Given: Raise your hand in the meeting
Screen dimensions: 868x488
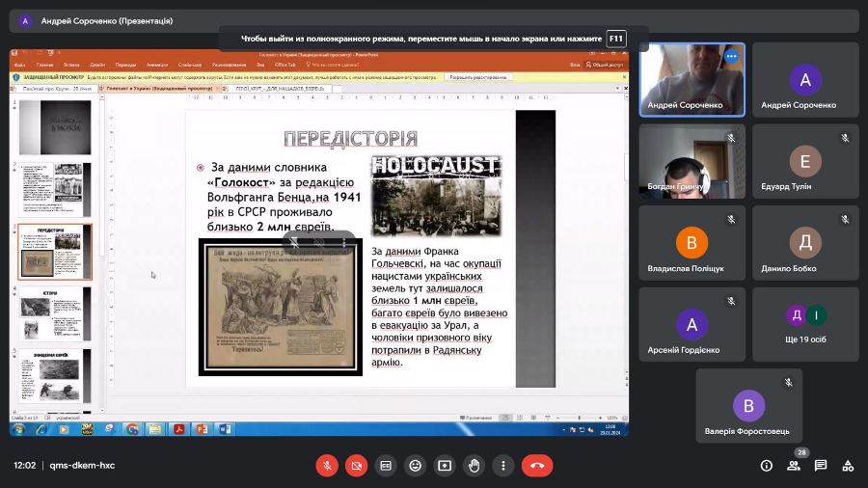Looking at the screenshot, I should (474, 465).
